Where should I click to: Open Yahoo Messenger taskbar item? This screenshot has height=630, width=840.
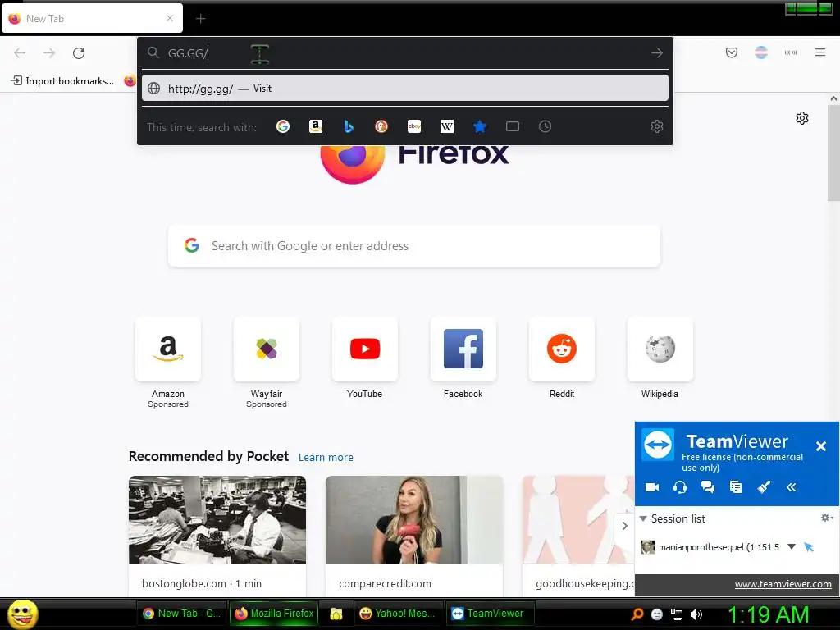[x=398, y=614]
